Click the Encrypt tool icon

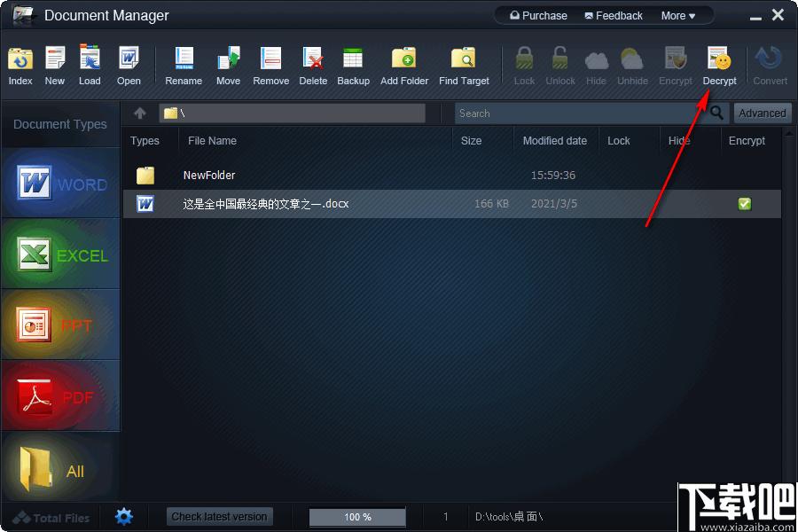point(676,58)
